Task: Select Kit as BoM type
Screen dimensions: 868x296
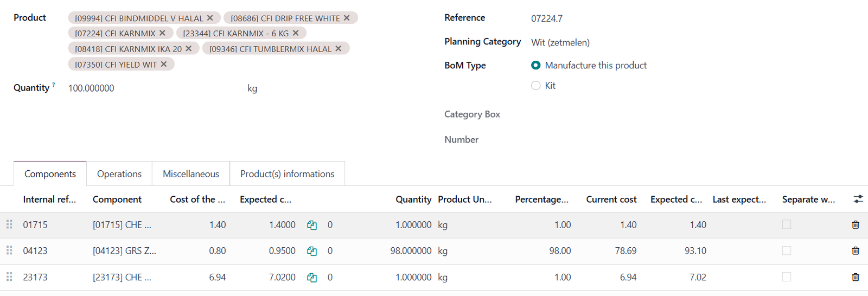Action: [x=536, y=86]
